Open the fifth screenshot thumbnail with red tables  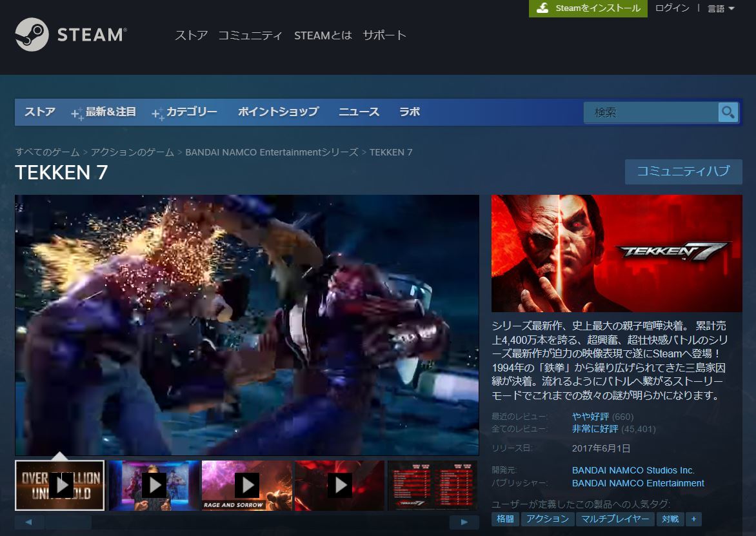click(432, 486)
